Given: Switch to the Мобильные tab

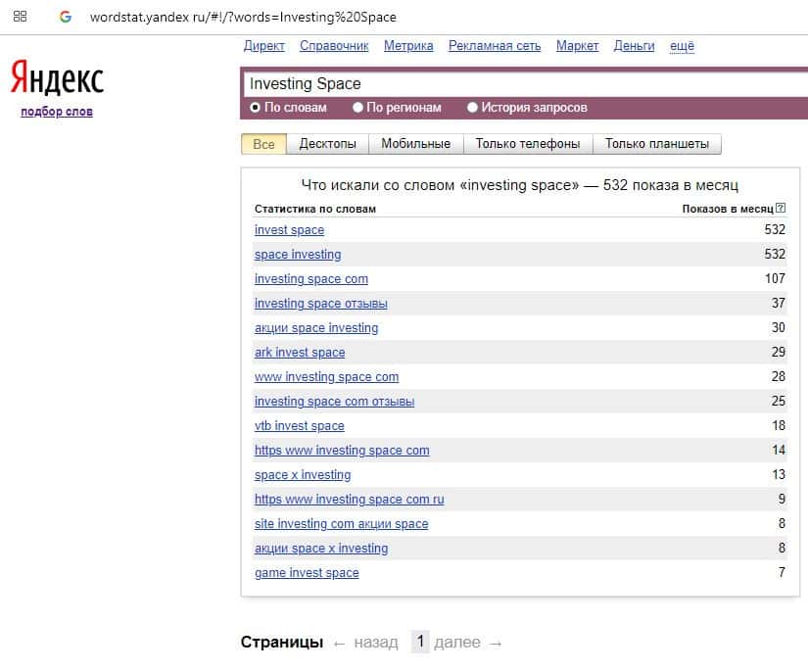Looking at the screenshot, I should 415,144.
